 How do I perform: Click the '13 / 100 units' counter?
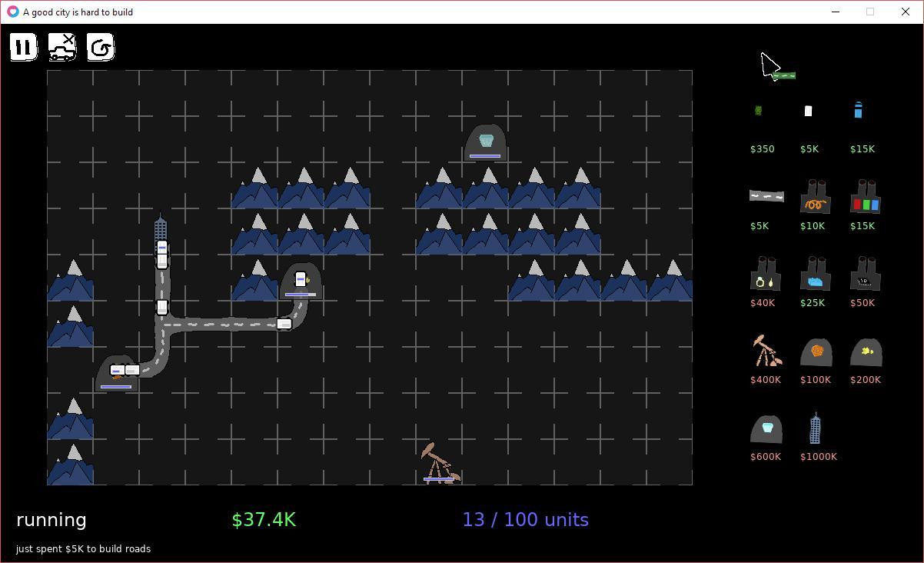coord(526,520)
